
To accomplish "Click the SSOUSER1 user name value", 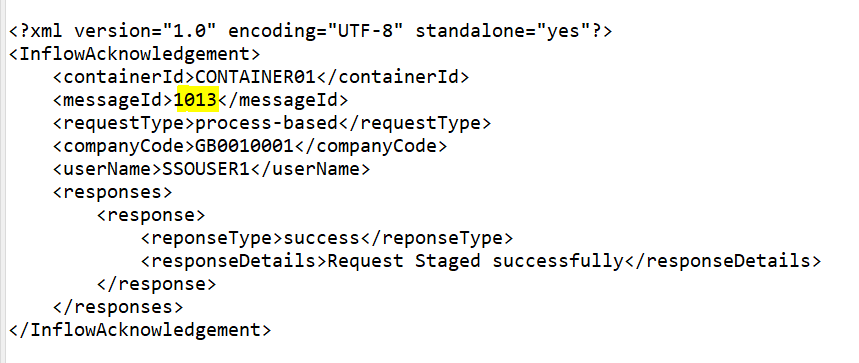I will 207,169.
